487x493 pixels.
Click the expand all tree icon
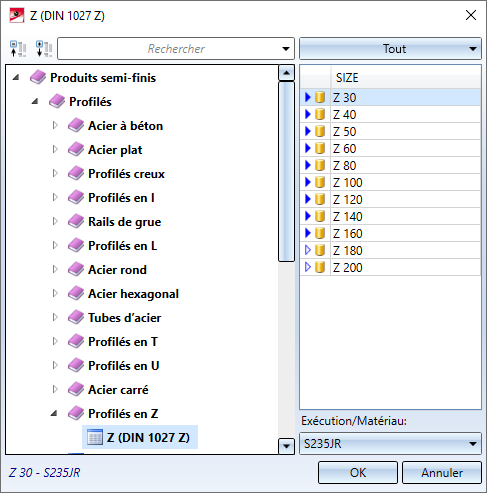(44, 49)
